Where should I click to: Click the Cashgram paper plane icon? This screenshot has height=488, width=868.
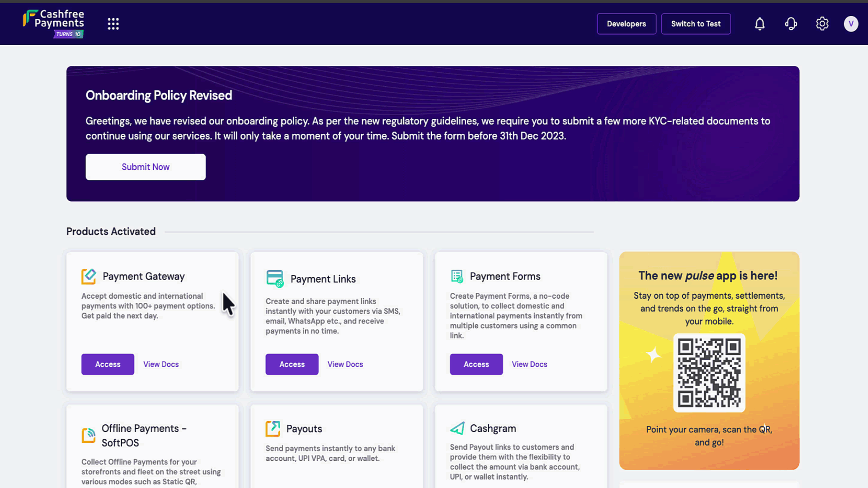tap(457, 428)
